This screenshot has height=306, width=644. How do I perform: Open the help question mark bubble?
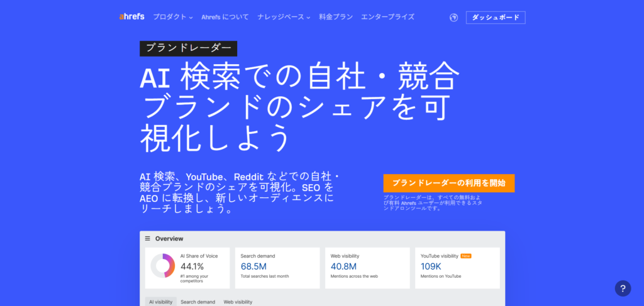point(623,288)
